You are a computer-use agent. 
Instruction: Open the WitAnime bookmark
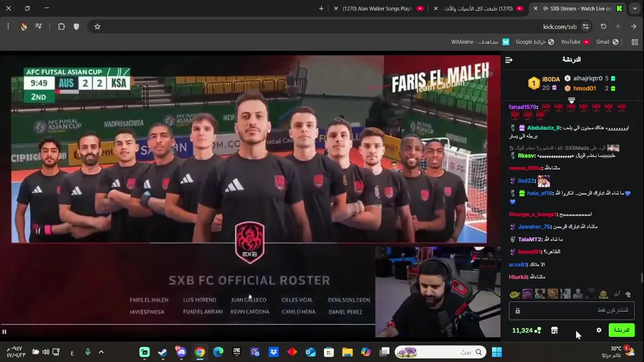[x=480, y=42]
